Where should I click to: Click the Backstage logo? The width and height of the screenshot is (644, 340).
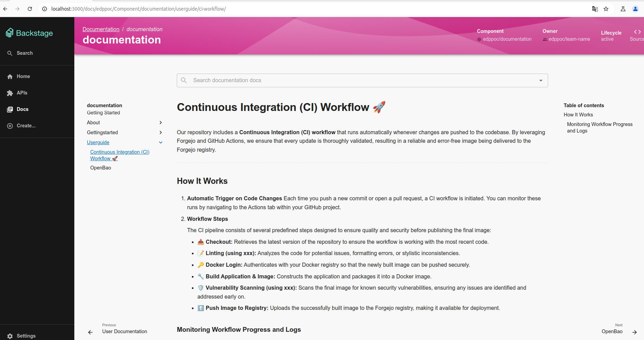pos(29,33)
